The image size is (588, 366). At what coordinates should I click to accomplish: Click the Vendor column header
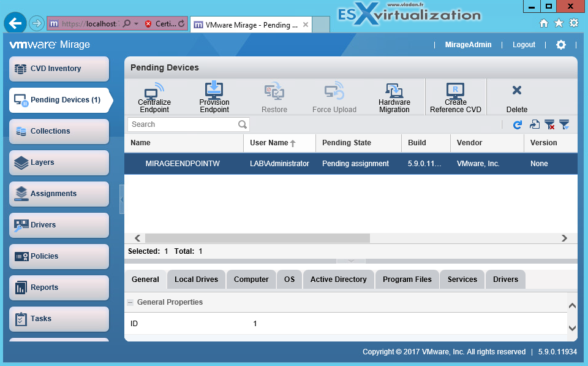click(487, 143)
